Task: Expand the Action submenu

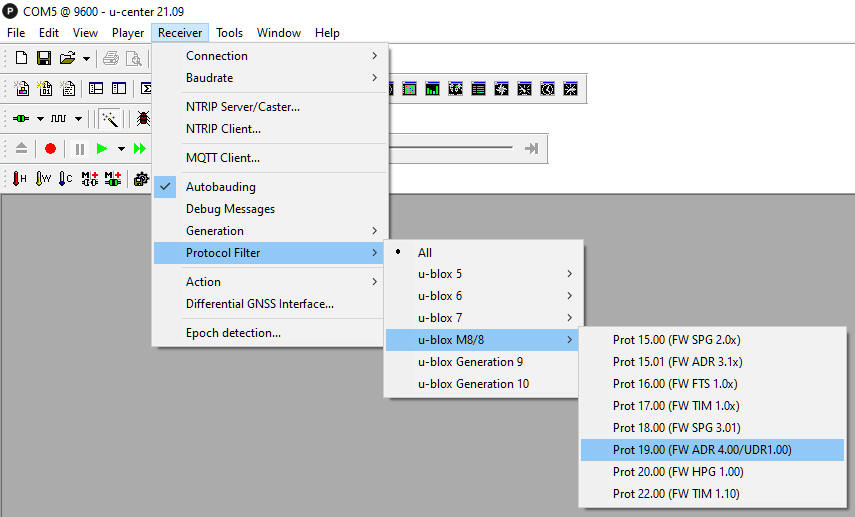Action: [x=270, y=281]
